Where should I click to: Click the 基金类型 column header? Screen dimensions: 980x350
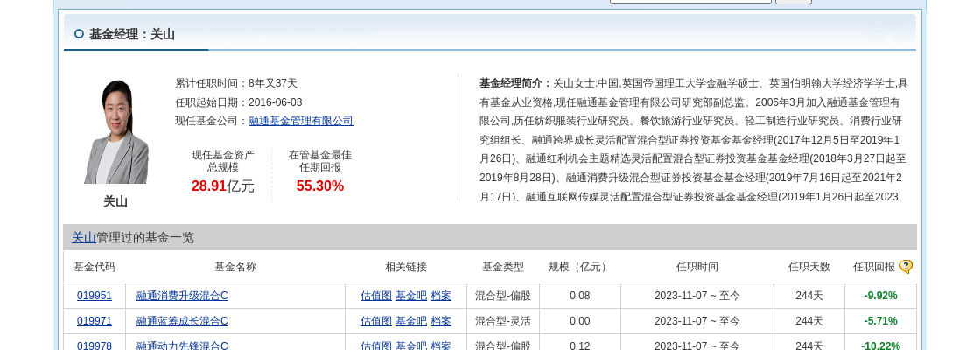tap(502, 267)
